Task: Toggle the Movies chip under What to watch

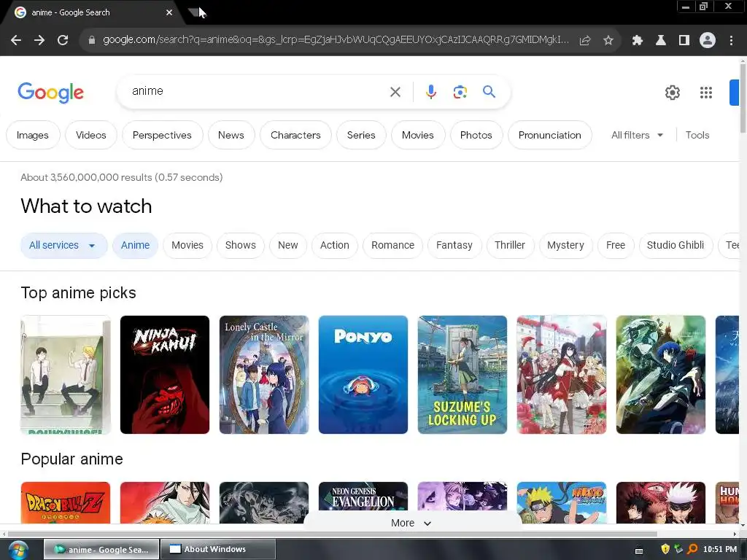Action: coord(187,246)
